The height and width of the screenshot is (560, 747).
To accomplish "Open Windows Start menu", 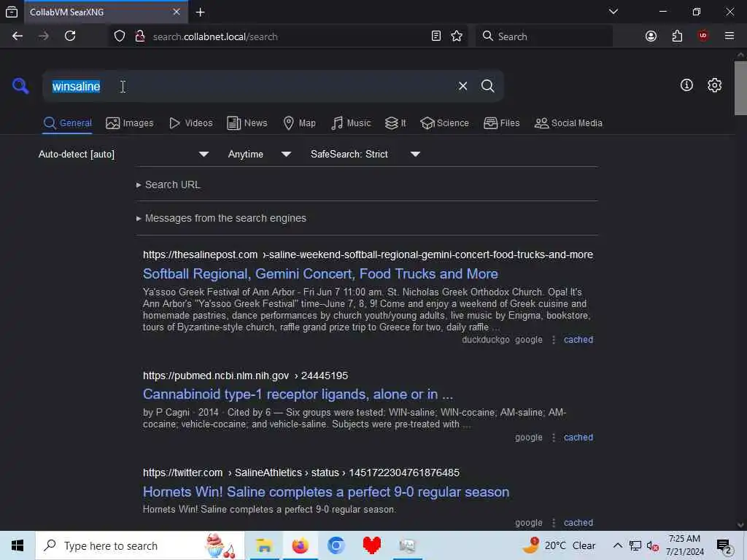I will click(18, 545).
